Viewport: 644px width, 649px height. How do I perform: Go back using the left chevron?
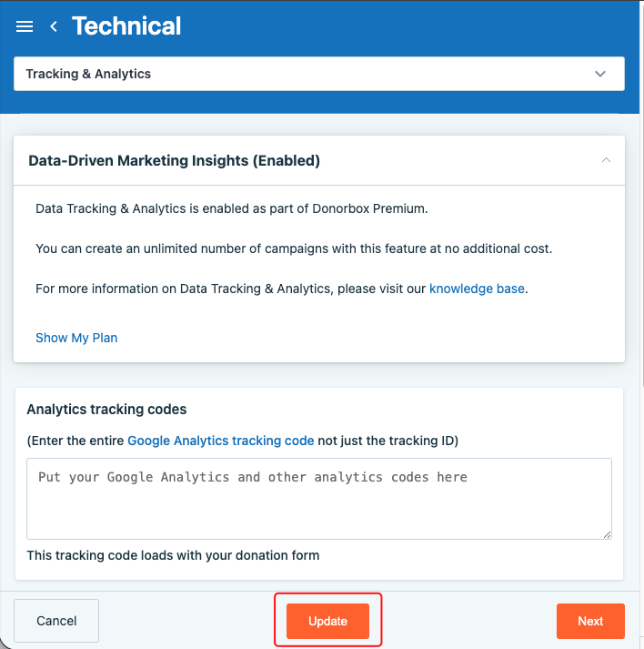(54, 26)
